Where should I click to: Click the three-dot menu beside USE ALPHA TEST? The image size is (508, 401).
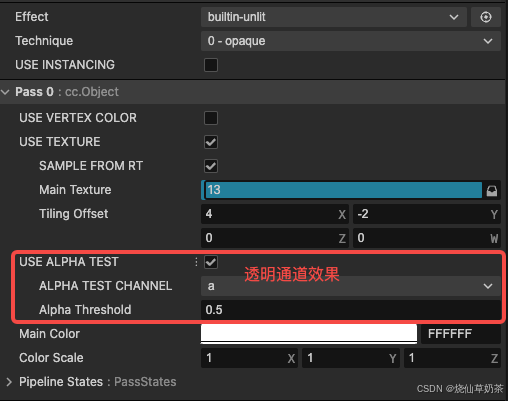[196, 262]
